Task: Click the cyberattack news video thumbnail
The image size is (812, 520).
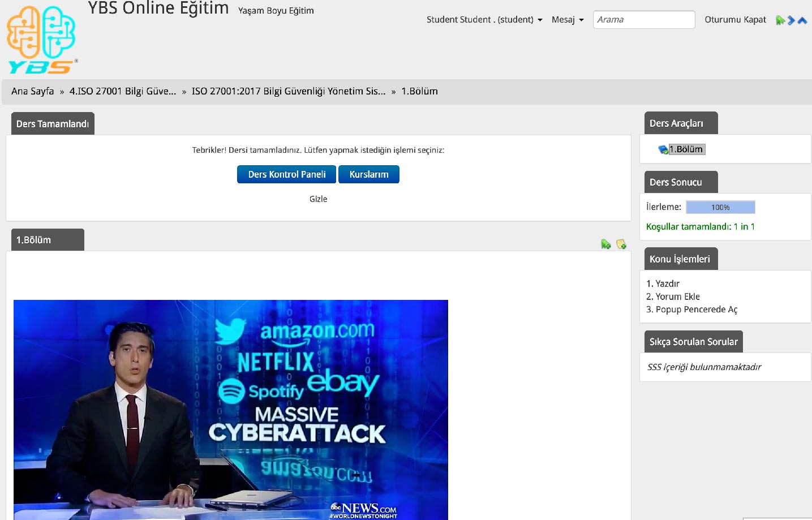Action: pyautogui.click(x=231, y=410)
